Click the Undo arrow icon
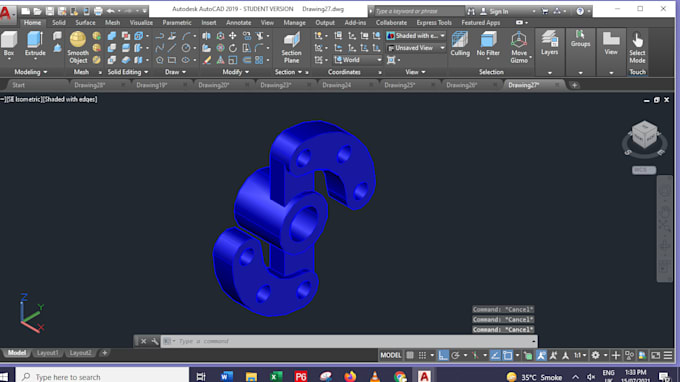680x382 pixels. tap(111, 11)
